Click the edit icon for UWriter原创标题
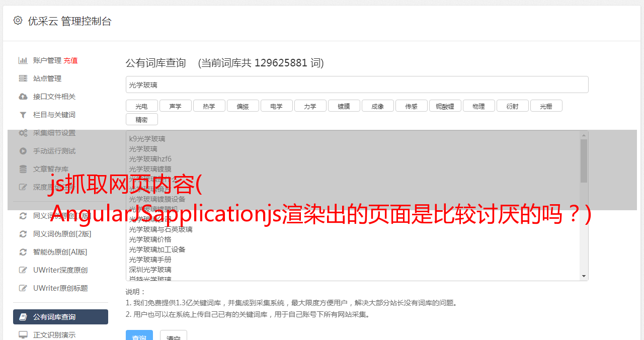The width and height of the screenshot is (644, 340). (x=23, y=288)
